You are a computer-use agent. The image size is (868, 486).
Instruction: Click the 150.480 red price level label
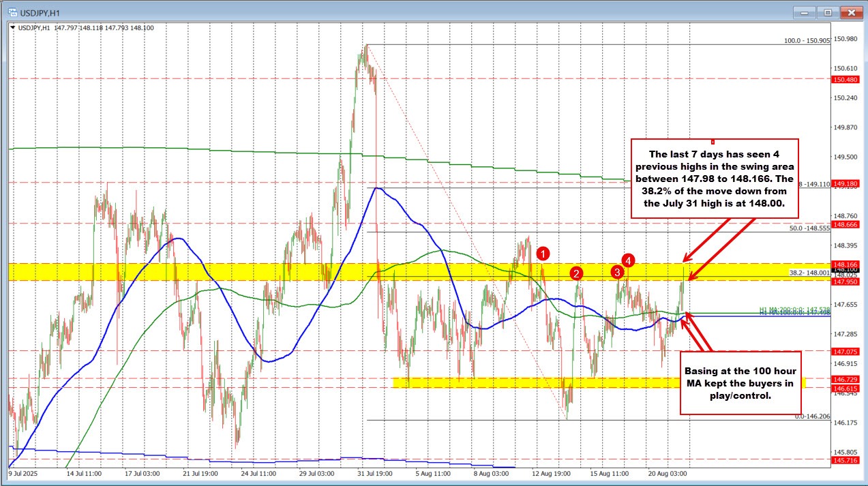pyautogui.click(x=848, y=79)
